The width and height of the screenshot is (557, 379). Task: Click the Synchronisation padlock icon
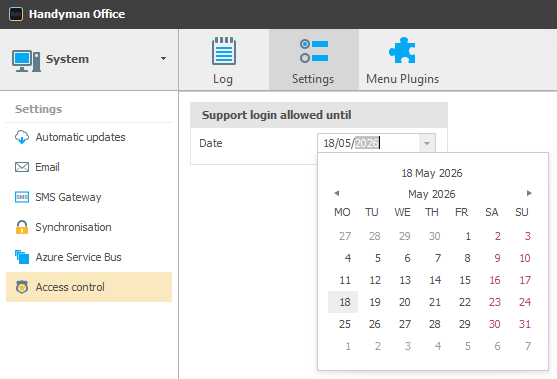click(x=22, y=227)
